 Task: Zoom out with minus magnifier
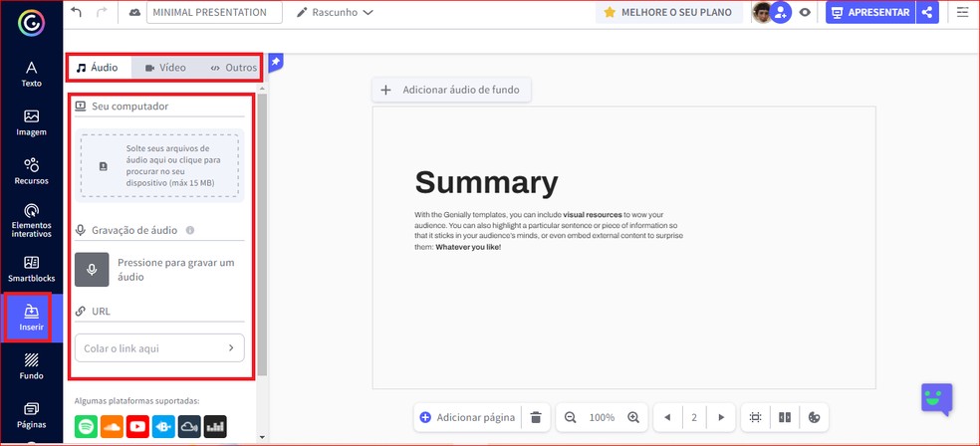570,417
